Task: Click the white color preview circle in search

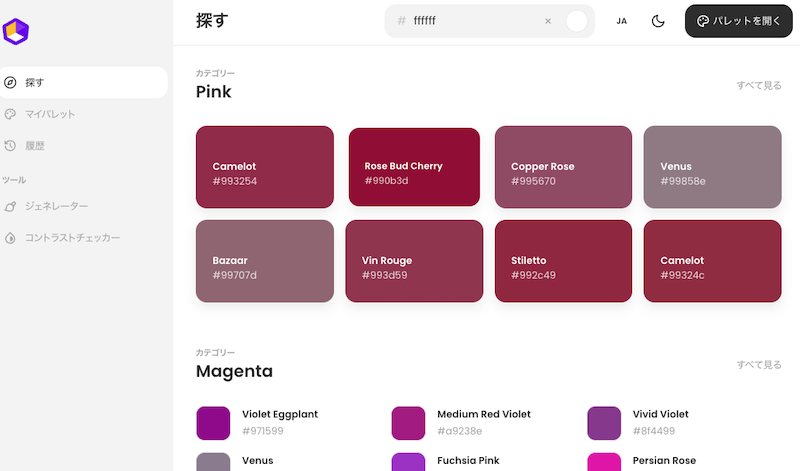Action: pos(576,21)
